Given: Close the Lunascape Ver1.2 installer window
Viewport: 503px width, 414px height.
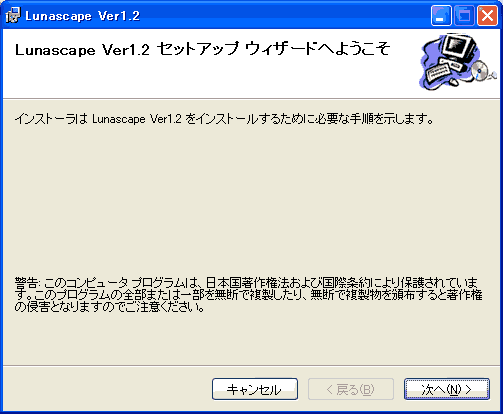Looking at the screenshot, I should pos(487,16).
